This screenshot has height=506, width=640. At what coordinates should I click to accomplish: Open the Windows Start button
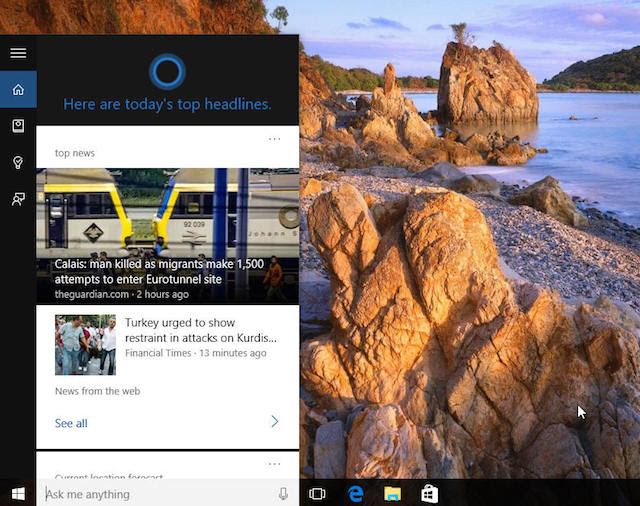pyautogui.click(x=18, y=494)
